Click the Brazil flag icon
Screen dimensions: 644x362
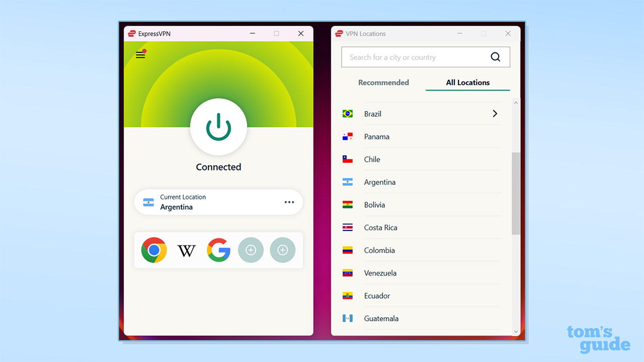(348, 114)
